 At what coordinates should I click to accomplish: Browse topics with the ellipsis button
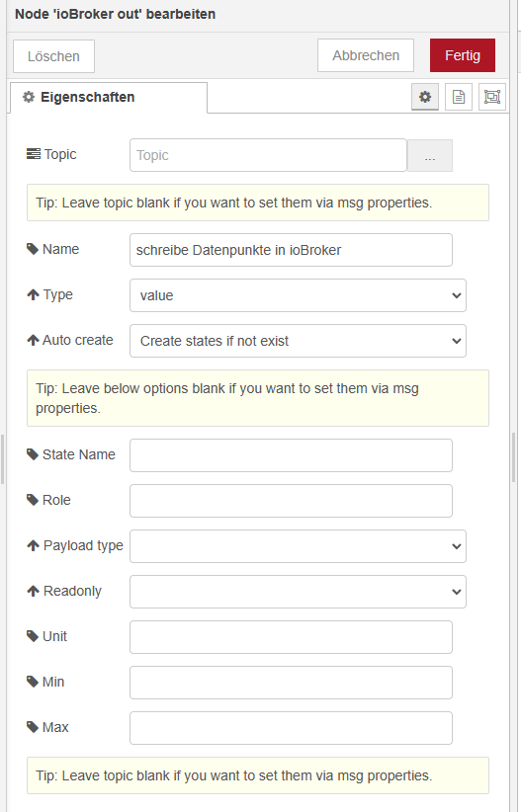tap(430, 155)
